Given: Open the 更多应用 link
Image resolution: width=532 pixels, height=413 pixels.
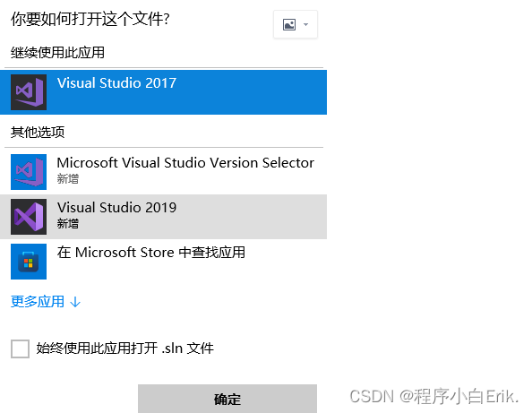Looking at the screenshot, I should tap(38, 302).
